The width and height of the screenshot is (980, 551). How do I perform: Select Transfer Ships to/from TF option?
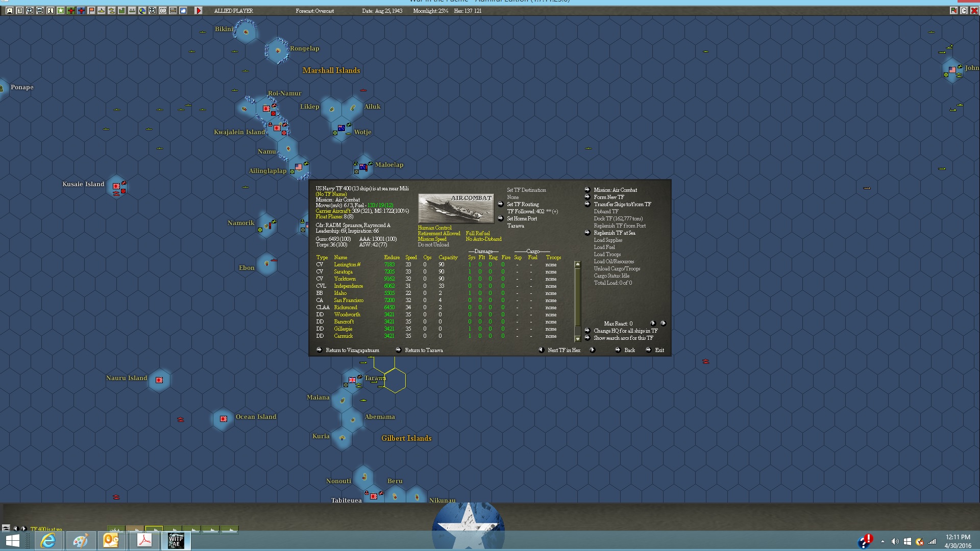[622, 205]
